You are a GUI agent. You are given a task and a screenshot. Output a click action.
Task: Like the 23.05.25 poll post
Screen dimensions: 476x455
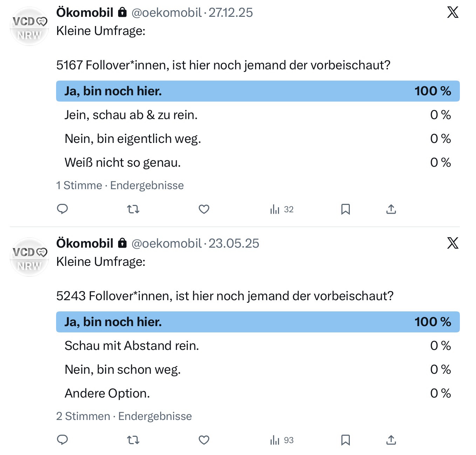click(x=204, y=440)
